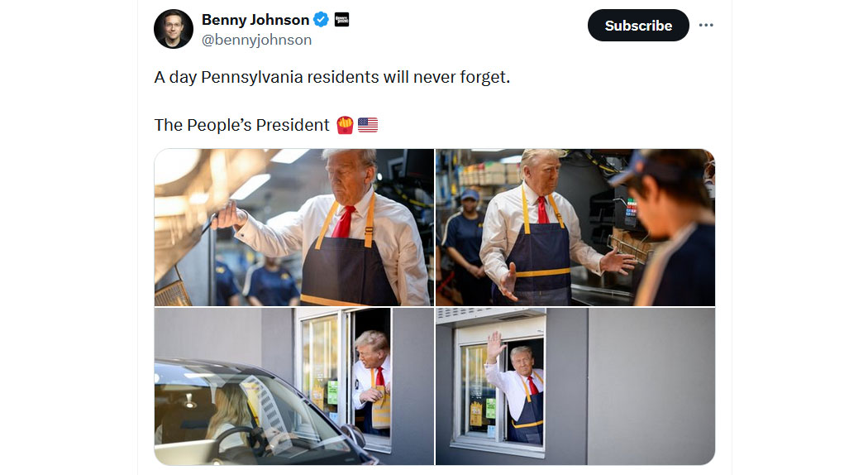This screenshot has height=475, width=868.
Task: Open the @bennyjohnson handle link
Action: [x=256, y=40]
